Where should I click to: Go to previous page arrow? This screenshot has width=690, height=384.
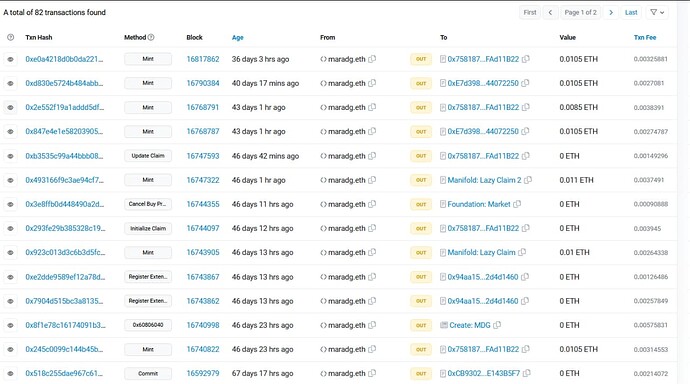click(x=550, y=12)
